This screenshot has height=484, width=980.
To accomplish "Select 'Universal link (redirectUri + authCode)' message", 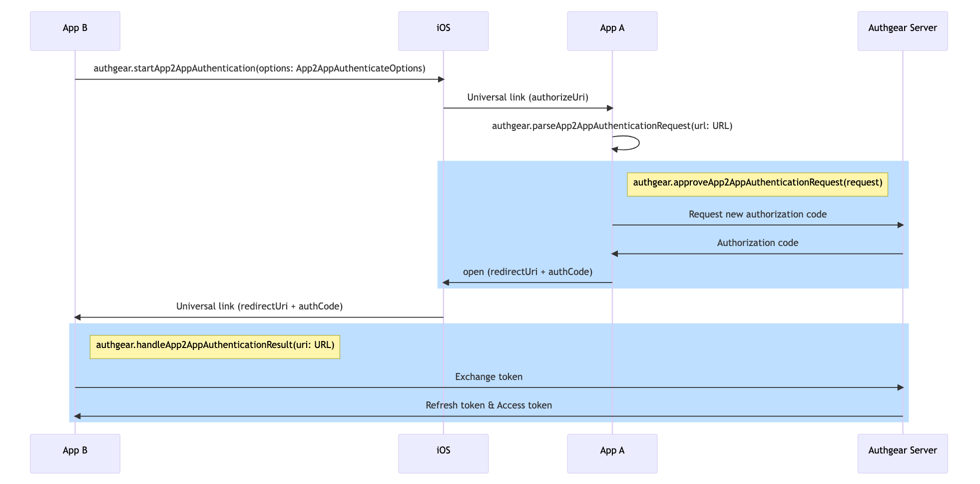I will [259, 306].
